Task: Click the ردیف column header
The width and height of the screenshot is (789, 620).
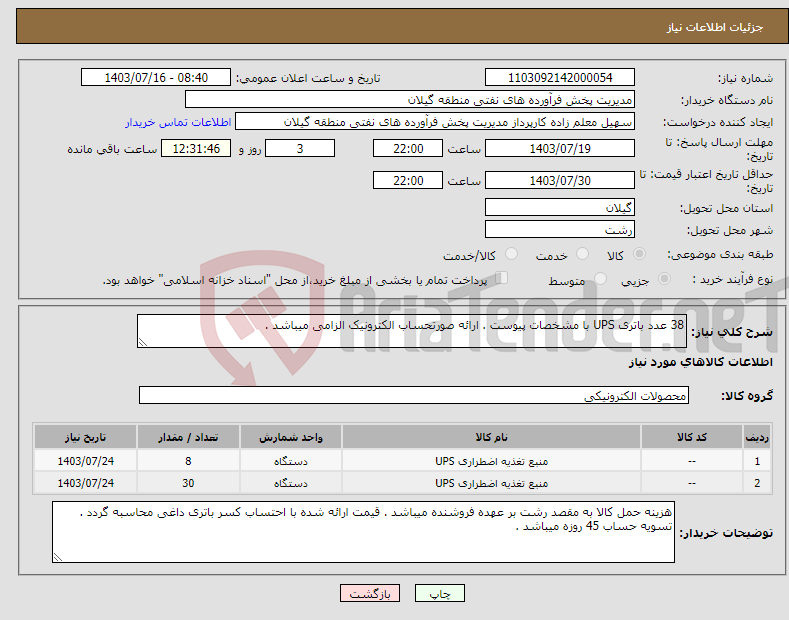Action: [x=757, y=437]
